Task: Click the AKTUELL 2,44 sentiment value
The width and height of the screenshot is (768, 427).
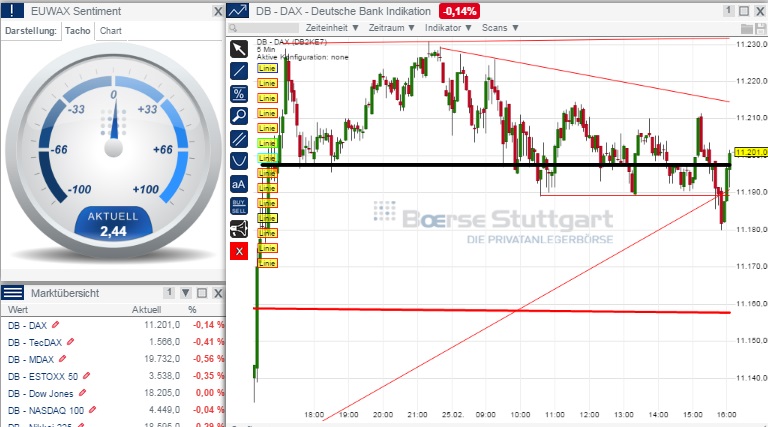Action: [113, 225]
